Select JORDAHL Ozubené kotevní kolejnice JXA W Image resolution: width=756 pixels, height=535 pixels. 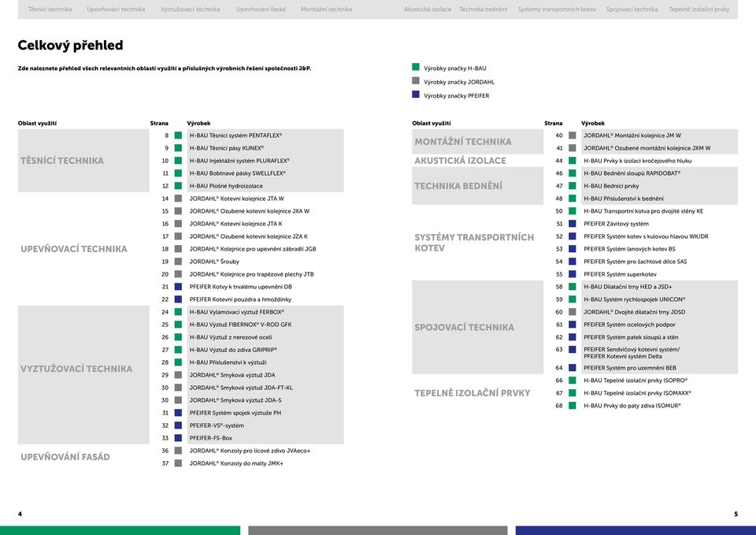coord(250,211)
